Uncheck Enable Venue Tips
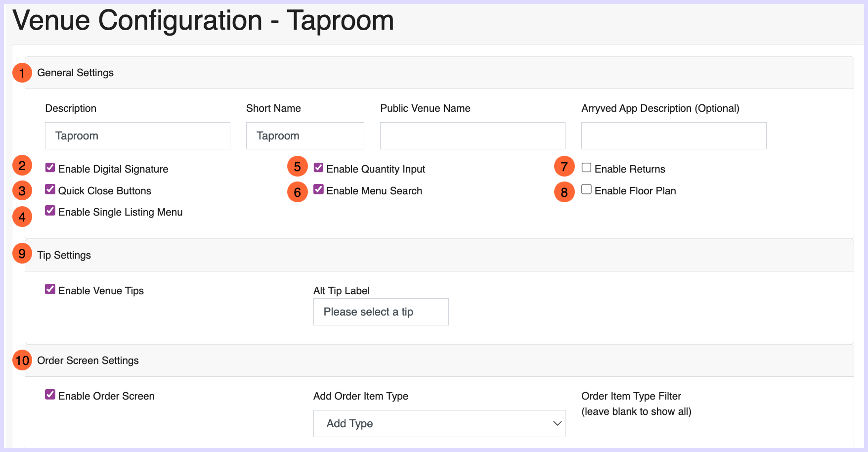This screenshot has width=868, height=452. click(50, 289)
